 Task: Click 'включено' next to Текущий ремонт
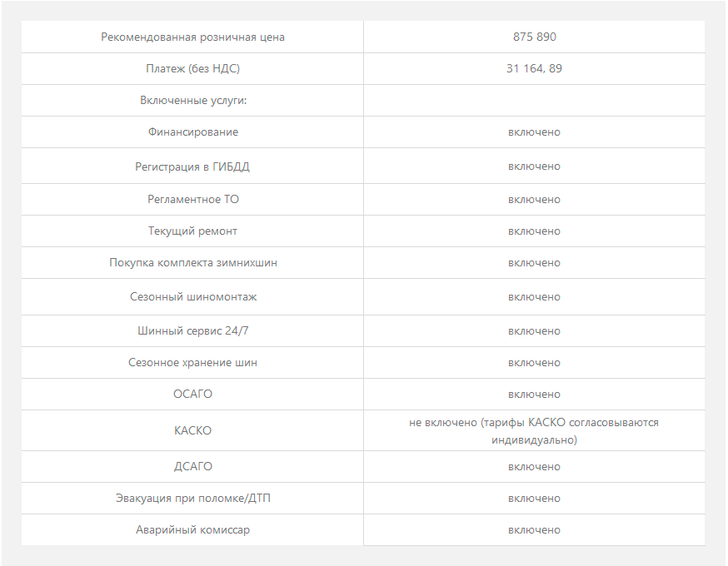tap(534, 231)
